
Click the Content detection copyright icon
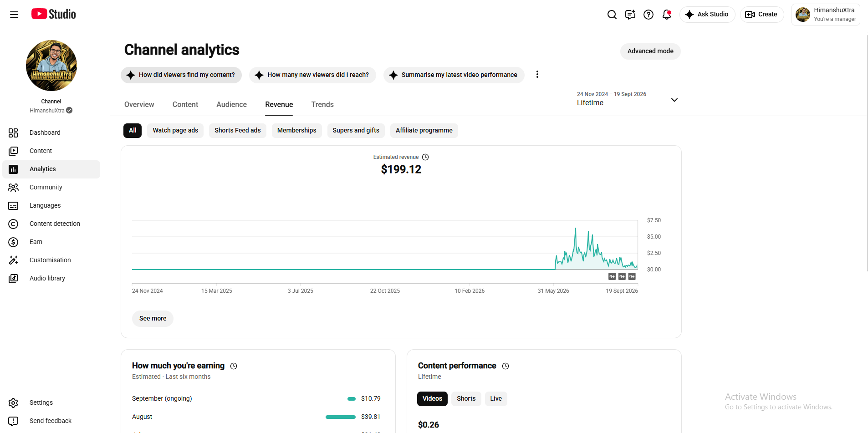click(x=13, y=224)
